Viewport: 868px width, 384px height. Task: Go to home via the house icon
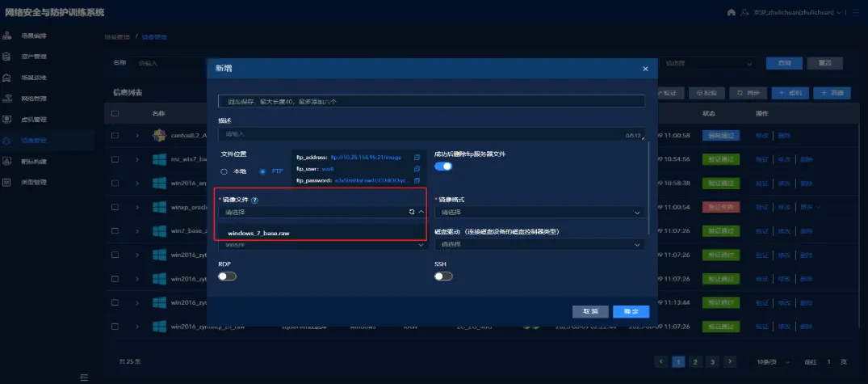coord(732,13)
